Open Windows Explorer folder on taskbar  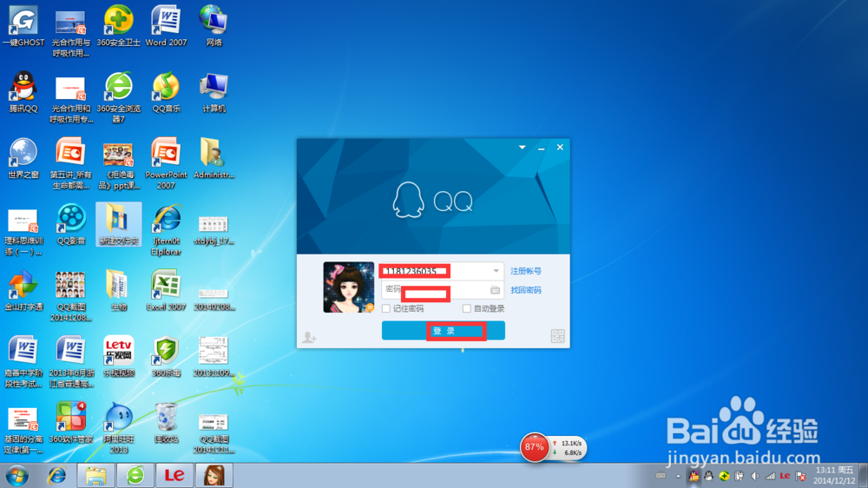[95, 476]
